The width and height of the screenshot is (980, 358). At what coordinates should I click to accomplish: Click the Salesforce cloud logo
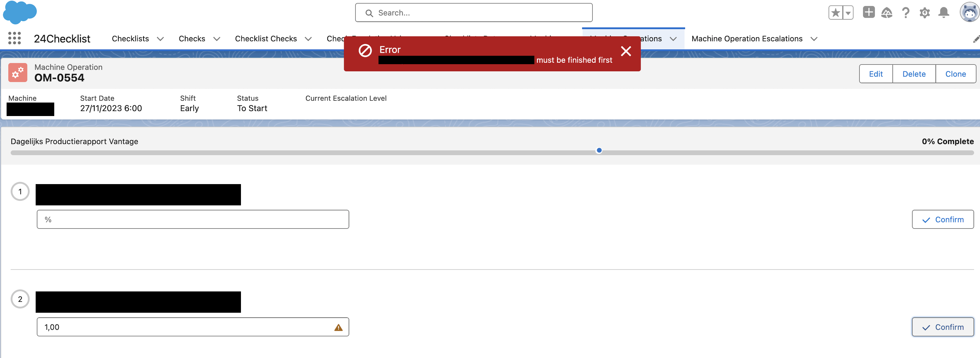(x=20, y=12)
